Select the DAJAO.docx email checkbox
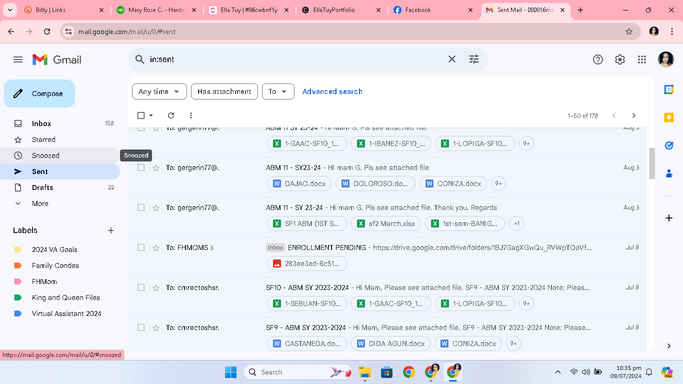Screen dimensions: 683x384 (141, 168)
